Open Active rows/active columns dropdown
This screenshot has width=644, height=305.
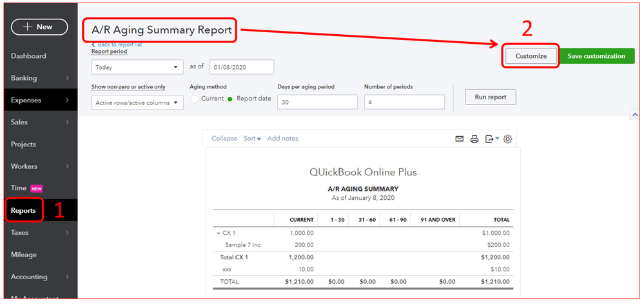137,103
